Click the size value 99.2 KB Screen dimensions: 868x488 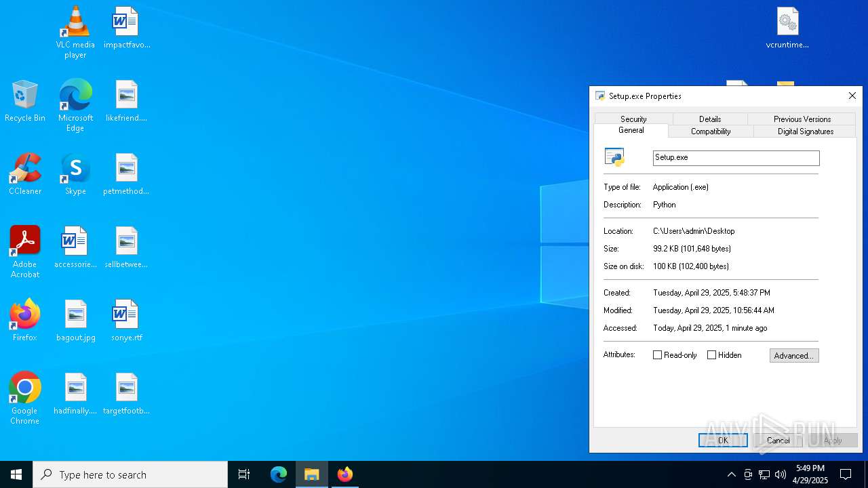pos(692,249)
